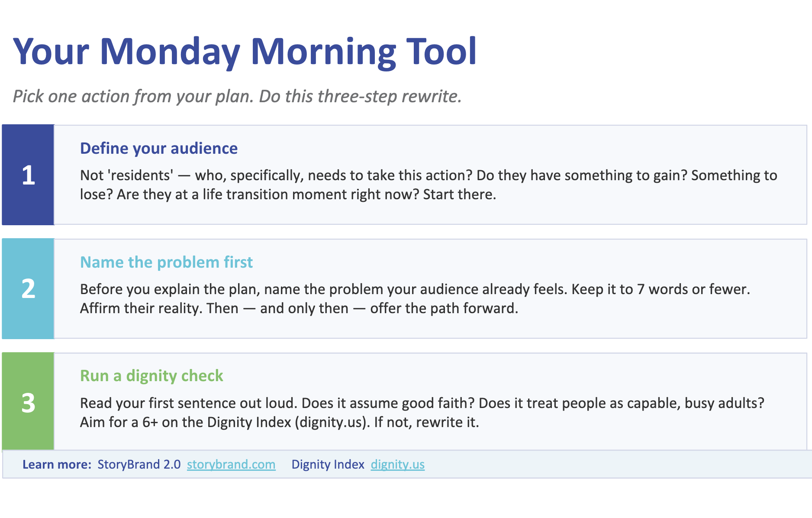
Task: Click the light blue number 2 block
Action: click(28, 288)
